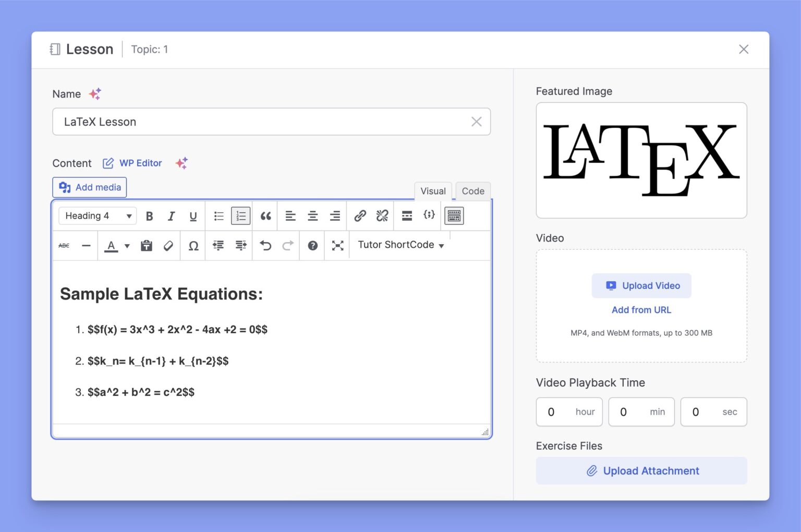Screen dimensions: 801x532
Task: Open the text color dropdown arrow
Action: click(126, 245)
